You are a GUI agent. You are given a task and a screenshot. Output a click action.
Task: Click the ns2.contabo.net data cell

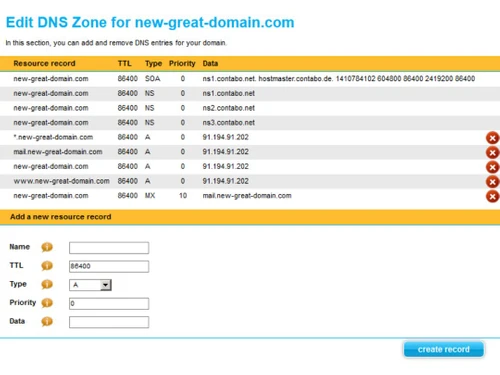coord(229,108)
